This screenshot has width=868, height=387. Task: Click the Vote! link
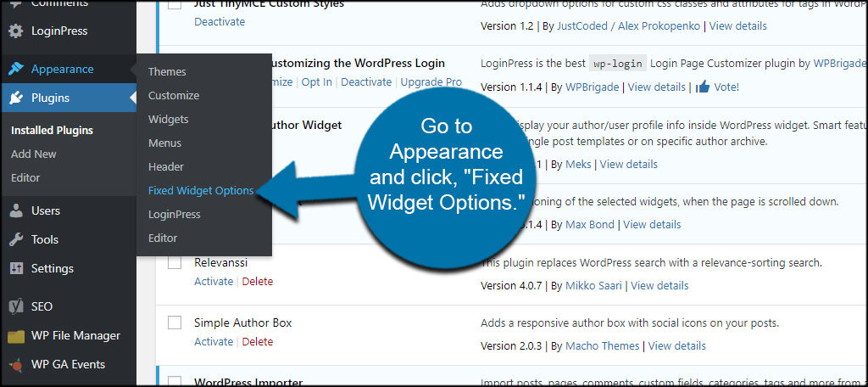pos(726,87)
